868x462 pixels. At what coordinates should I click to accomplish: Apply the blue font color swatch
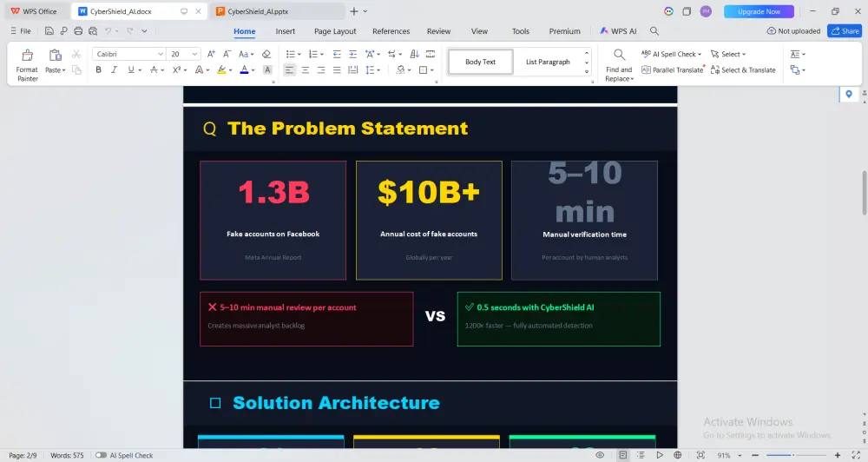pyautogui.click(x=244, y=69)
